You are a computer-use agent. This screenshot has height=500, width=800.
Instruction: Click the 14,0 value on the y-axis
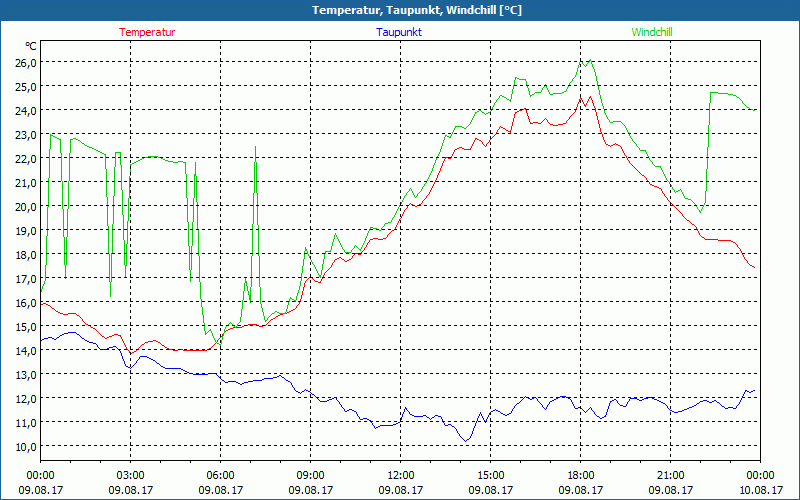coord(26,351)
